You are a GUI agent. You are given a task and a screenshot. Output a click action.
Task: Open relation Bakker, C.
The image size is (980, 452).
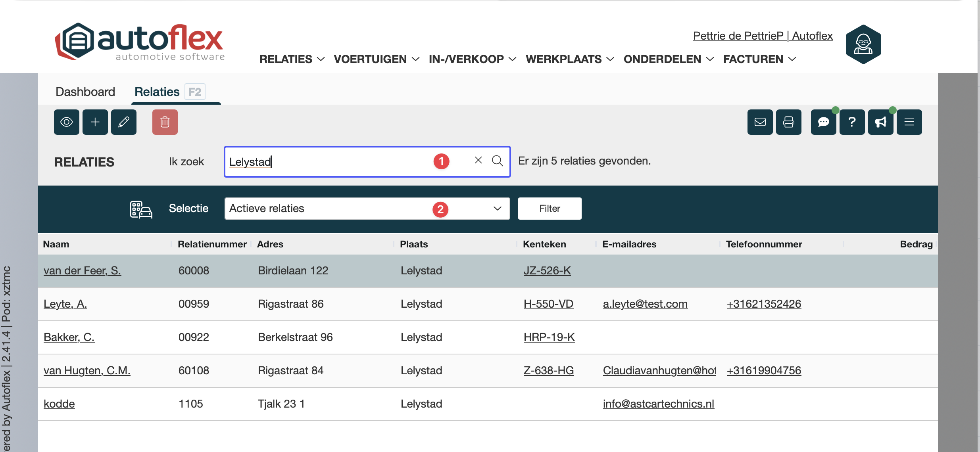69,337
